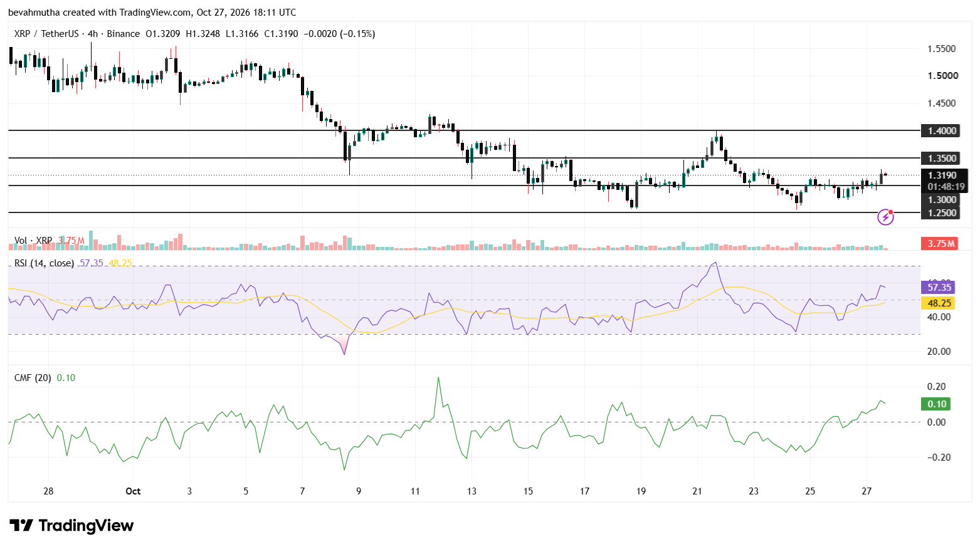The width and height of the screenshot is (980, 549).
Task: Click the 1.3500 horizontal line price tag
Action: [x=942, y=159]
